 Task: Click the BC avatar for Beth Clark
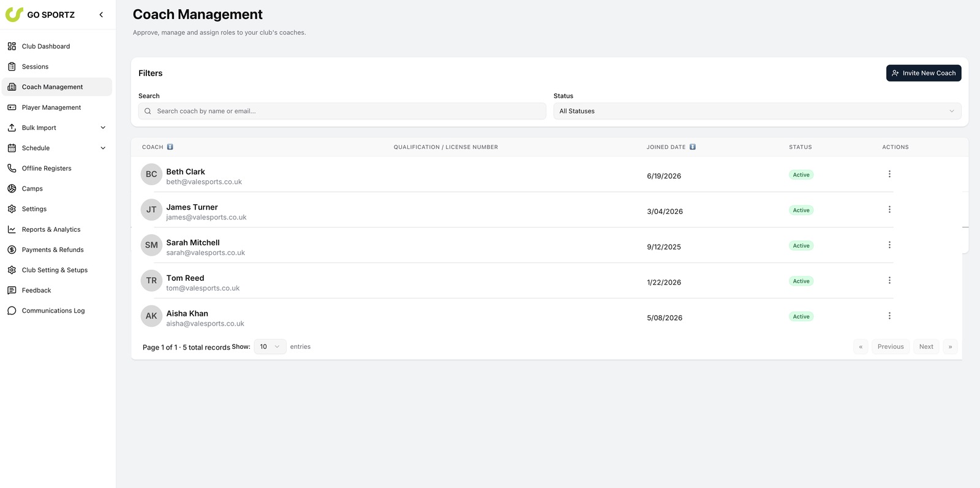tap(151, 174)
